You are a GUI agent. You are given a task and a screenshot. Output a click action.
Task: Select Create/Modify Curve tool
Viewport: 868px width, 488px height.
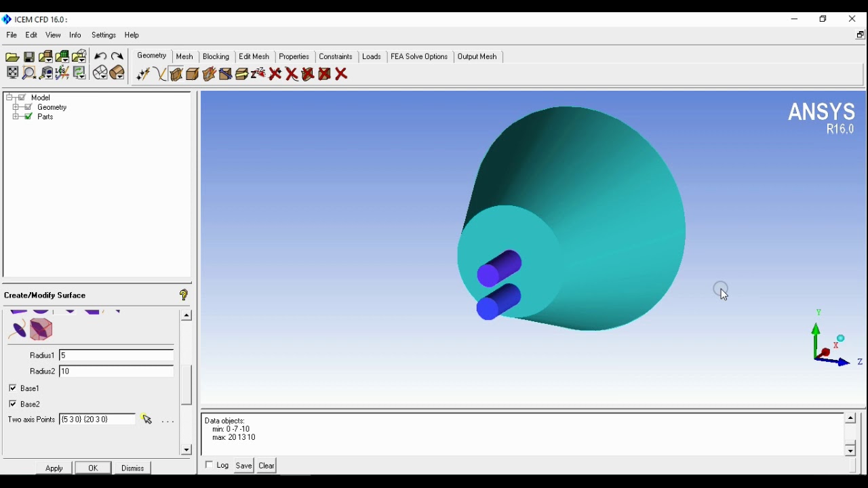pos(160,74)
